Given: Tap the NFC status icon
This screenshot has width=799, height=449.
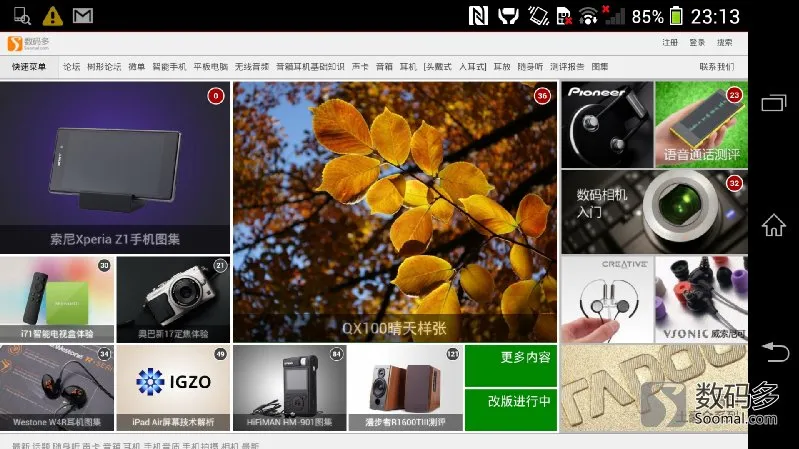Looking at the screenshot, I should coord(478,16).
